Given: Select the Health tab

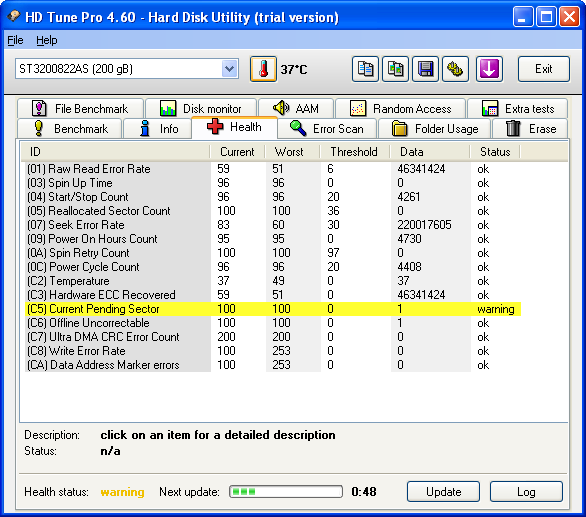Looking at the screenshot, I should [234, 127].
